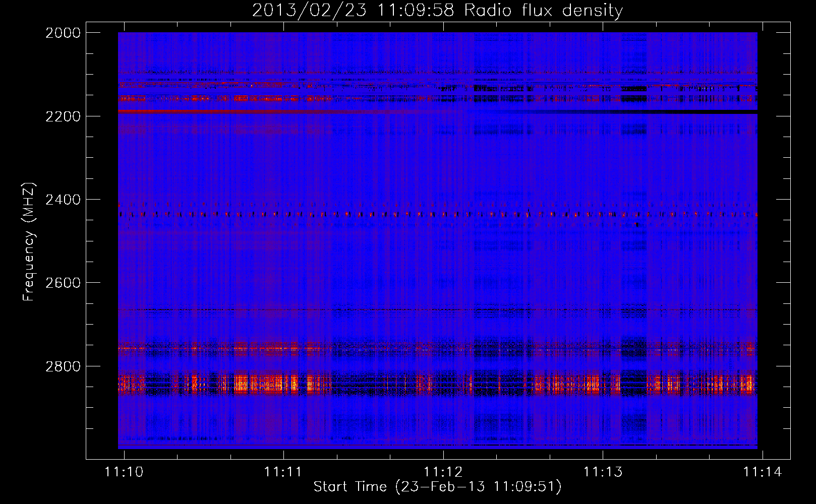Click the 11:13 time tick label

603,472
